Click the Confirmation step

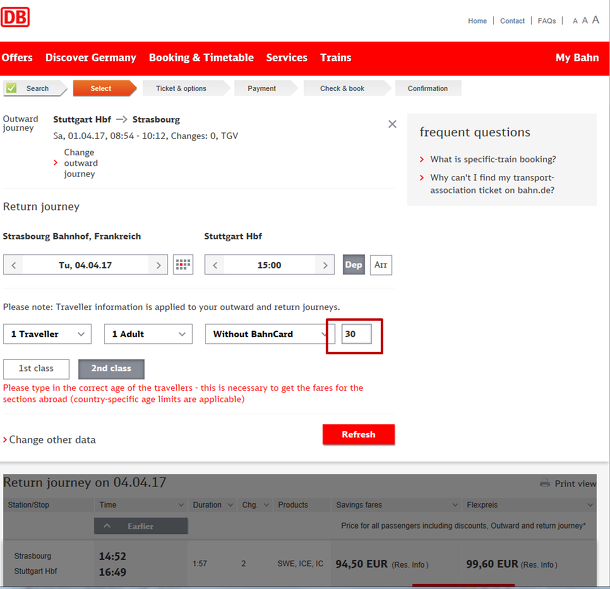click(428, 88)
